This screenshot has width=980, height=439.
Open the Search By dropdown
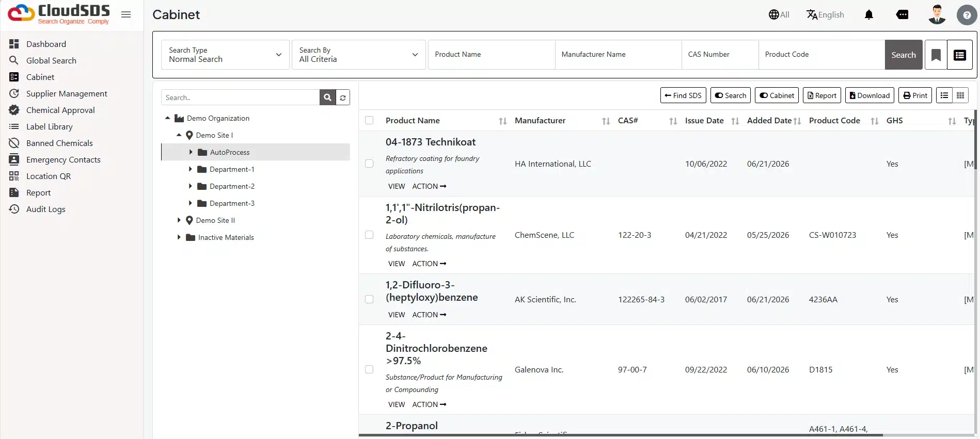[x=358, y=55]
